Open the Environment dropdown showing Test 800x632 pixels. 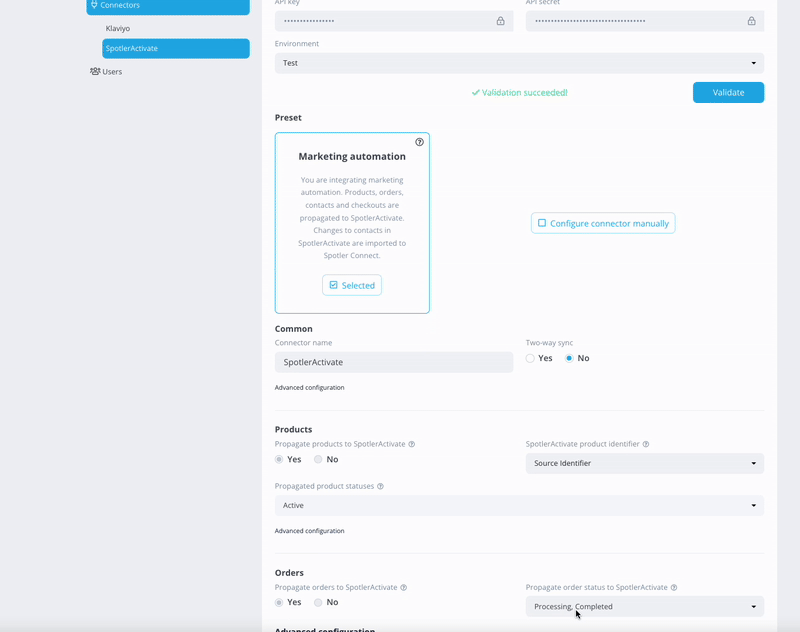click(519, 63)
